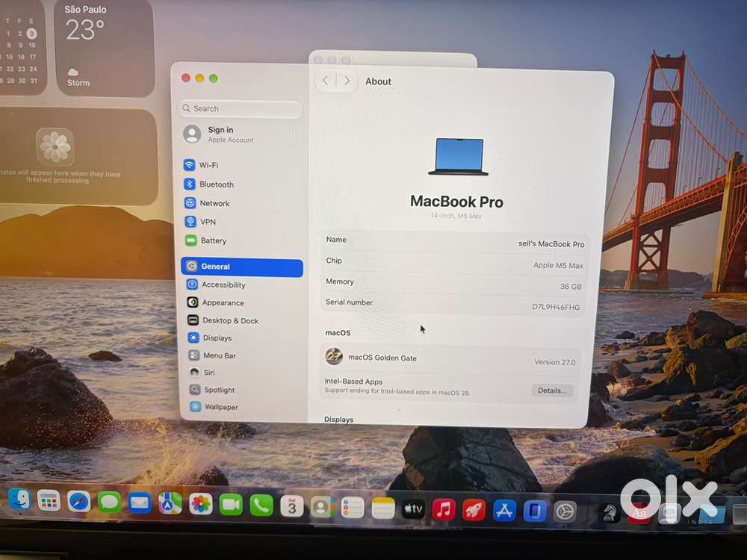Click the serial number "D7L9H46FHG"
747x560 pixels.
pos(556,307)
